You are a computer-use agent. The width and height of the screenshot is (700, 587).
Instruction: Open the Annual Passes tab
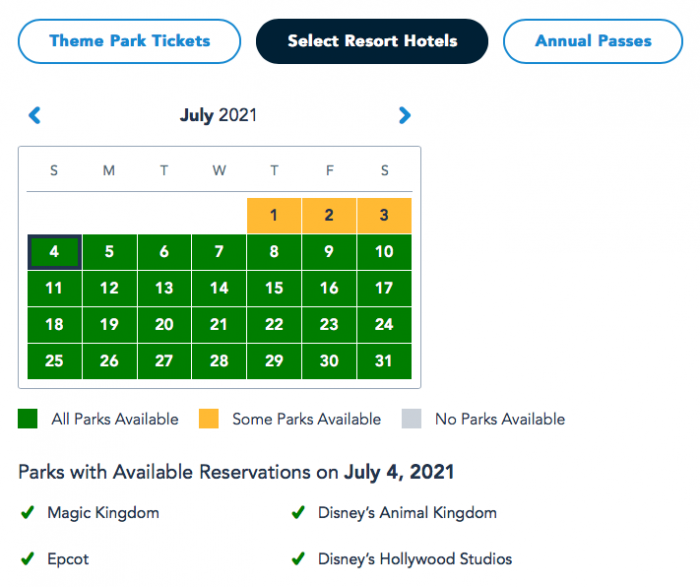point(593,42)
